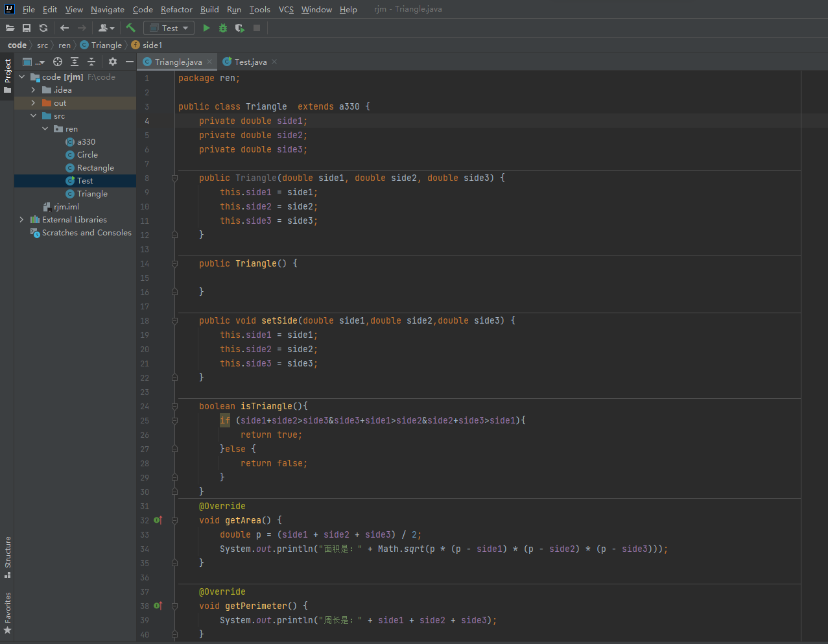
Task: Switch to the Test.java editor tab
Action: [x=250, y=62]
